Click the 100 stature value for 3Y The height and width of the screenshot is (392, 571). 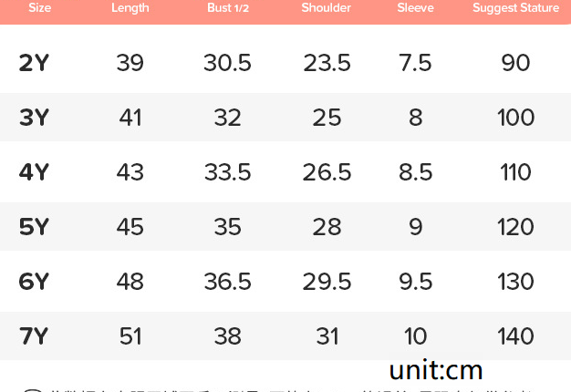(515, 118)
